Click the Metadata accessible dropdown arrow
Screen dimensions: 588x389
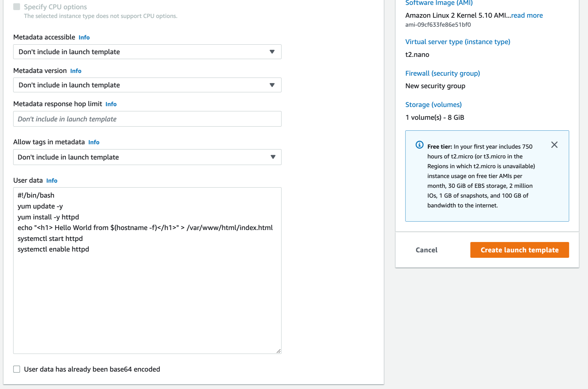(x=272, y=52)
